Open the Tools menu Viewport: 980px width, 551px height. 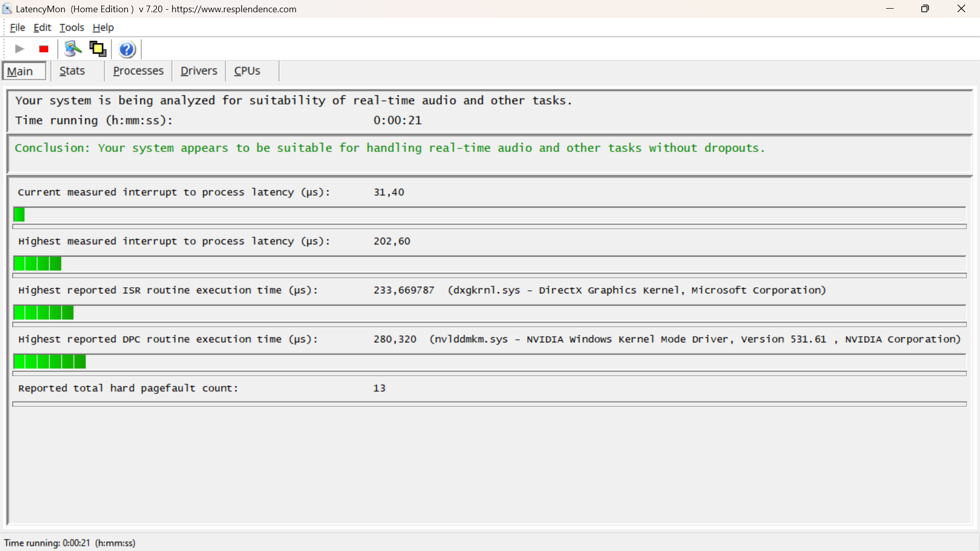point(71,28)
